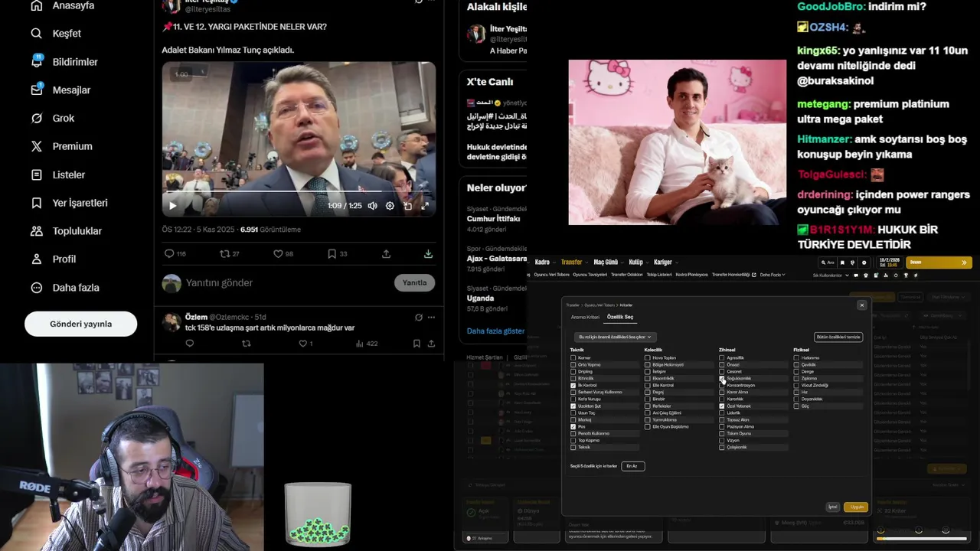
Task: Click Devam continue button in Football Manager
Action: (x=939, y=262)
